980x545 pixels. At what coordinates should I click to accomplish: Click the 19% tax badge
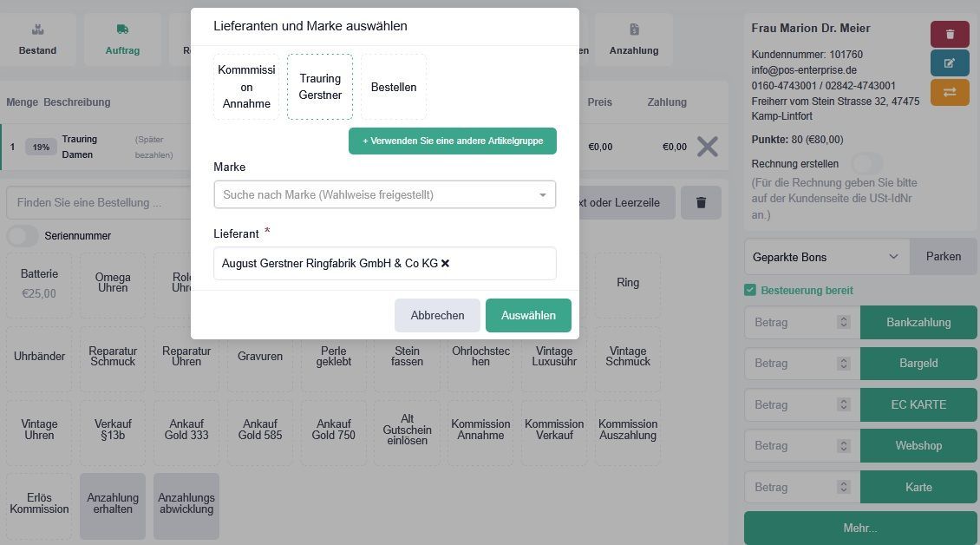tap(41, 147)
